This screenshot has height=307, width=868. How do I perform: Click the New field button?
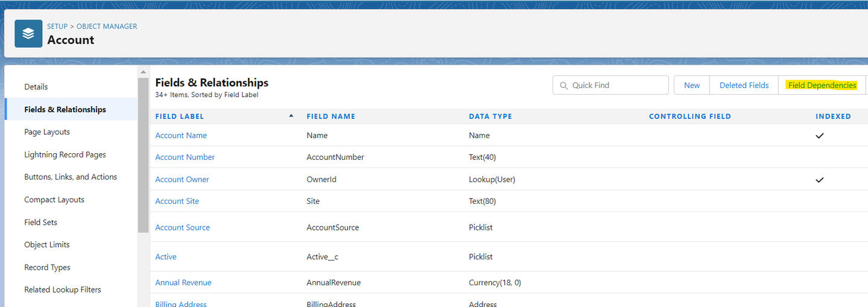(691, 86)
